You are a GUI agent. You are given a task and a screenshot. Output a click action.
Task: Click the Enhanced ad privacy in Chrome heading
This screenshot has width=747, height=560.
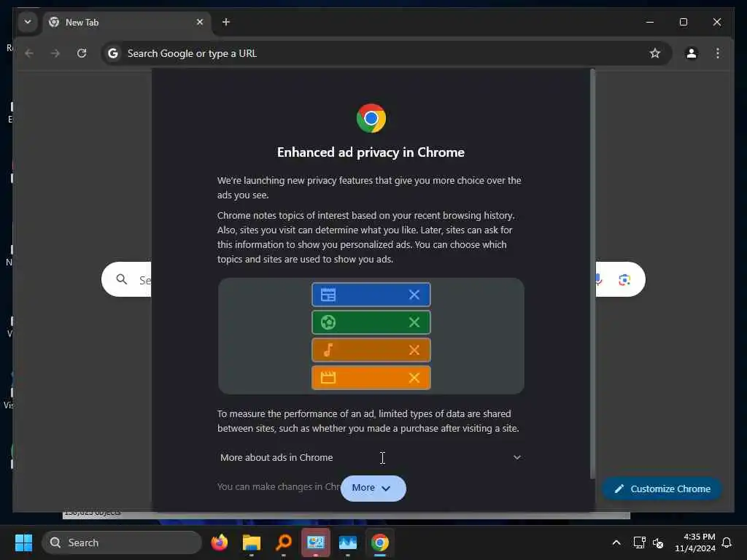click(371, 152)
